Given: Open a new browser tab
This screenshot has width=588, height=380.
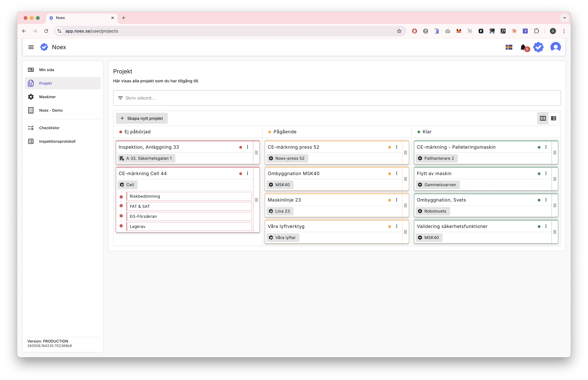Looking at the screenshot, I should tap(124, 18).
